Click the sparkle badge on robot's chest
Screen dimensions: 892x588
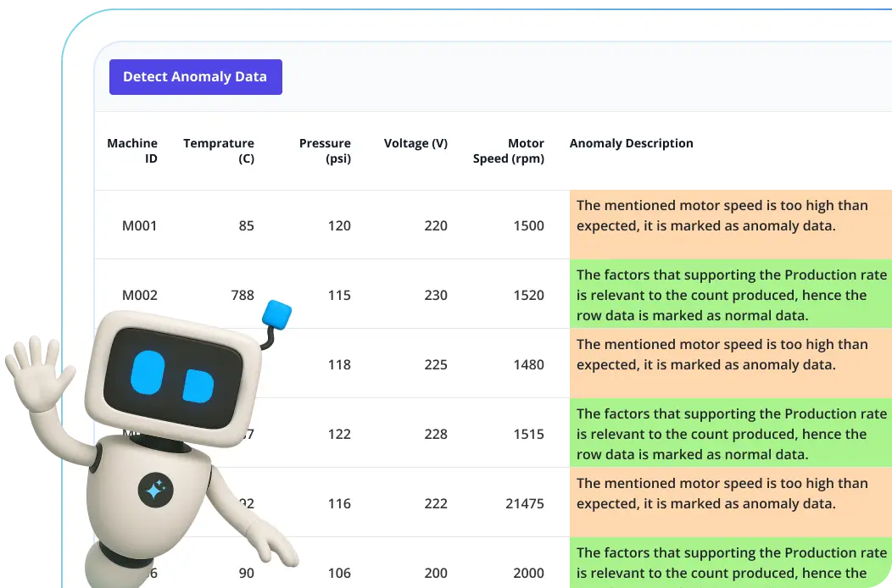pos(155,490)
